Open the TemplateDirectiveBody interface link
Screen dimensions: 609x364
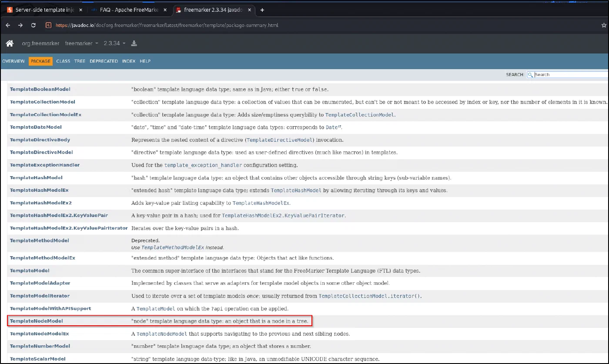(x=40, y=140)
